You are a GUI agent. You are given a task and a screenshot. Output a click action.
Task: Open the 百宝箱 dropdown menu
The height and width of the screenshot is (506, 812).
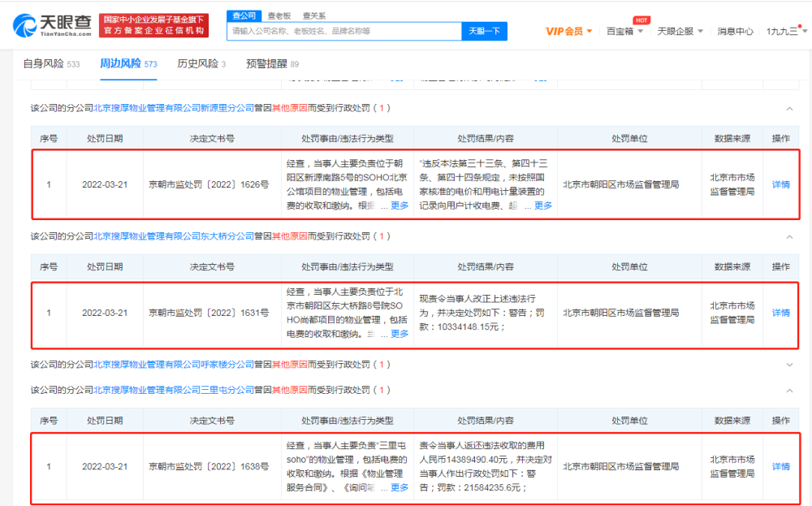pos(624,31)
